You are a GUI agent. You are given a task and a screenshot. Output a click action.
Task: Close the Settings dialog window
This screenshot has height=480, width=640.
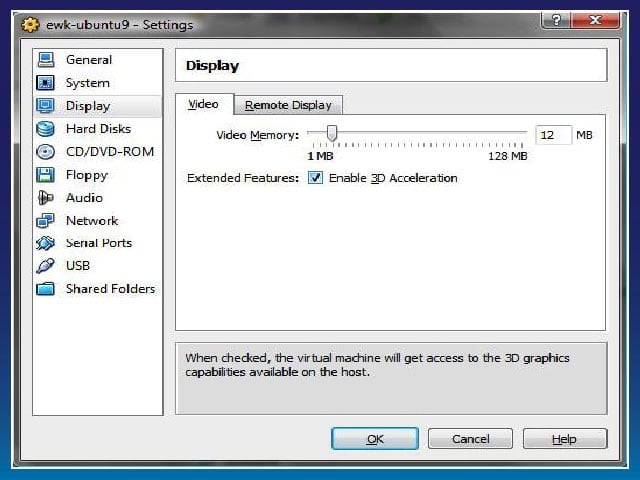[595, 20]
